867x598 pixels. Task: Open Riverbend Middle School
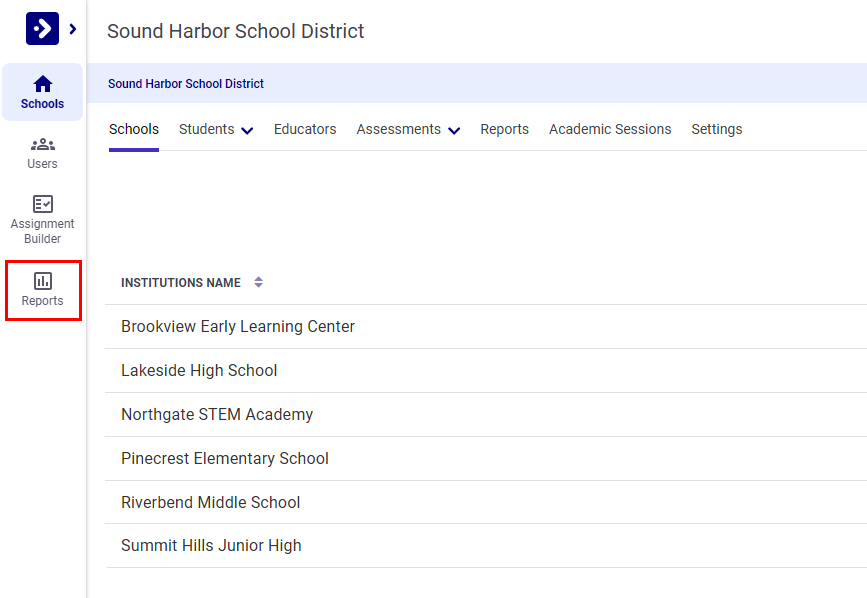210,502
